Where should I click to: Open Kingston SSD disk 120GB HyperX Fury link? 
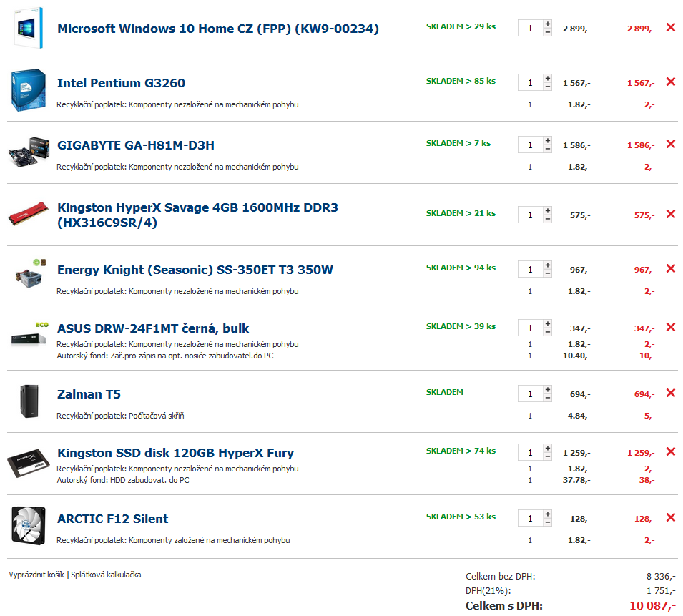[175, 453]
